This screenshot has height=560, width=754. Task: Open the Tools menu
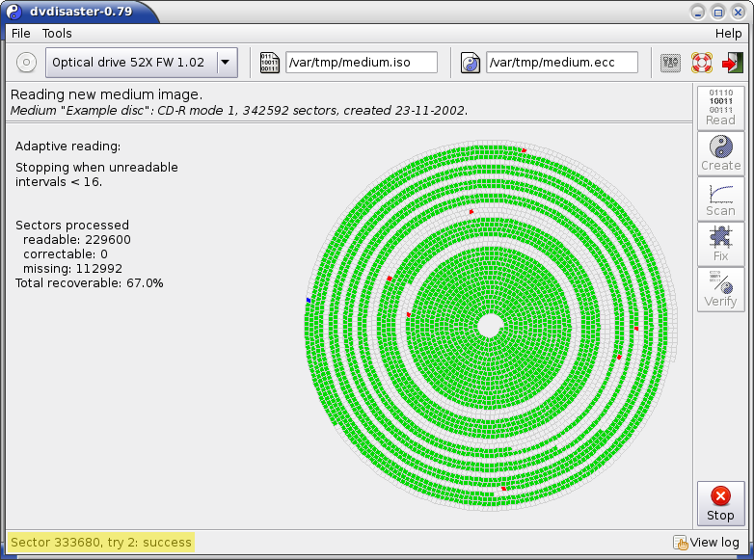click(57, 33)
